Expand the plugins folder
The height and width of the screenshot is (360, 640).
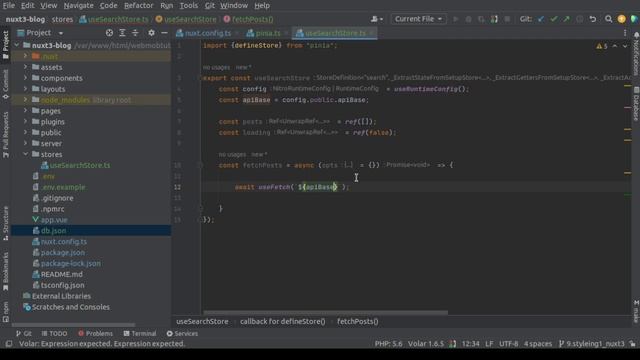coord(25,122)
